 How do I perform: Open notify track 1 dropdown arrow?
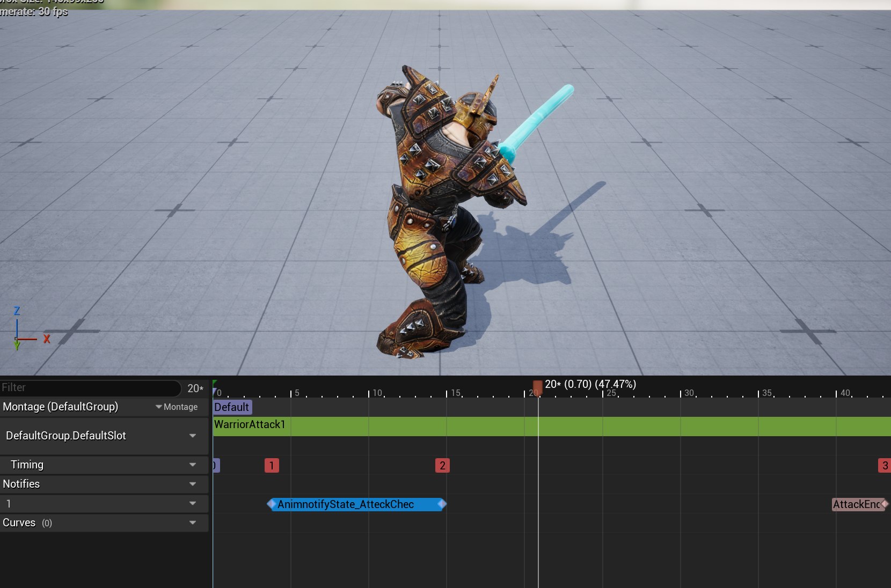(193, 503)
